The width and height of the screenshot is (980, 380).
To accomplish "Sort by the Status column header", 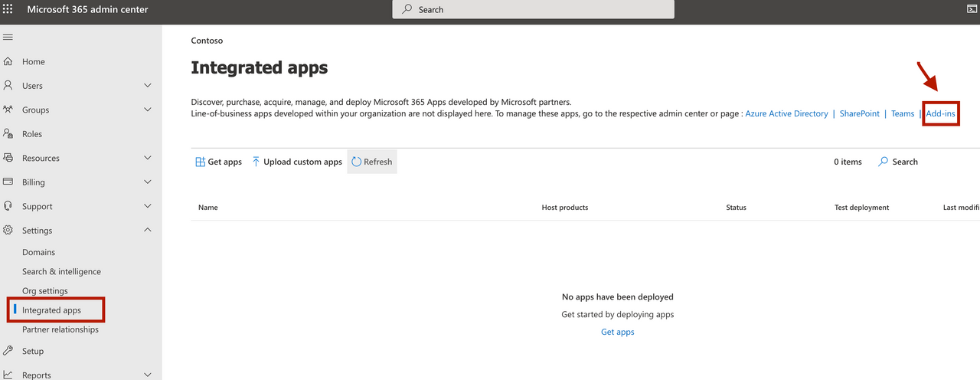I will coord(736,208).
